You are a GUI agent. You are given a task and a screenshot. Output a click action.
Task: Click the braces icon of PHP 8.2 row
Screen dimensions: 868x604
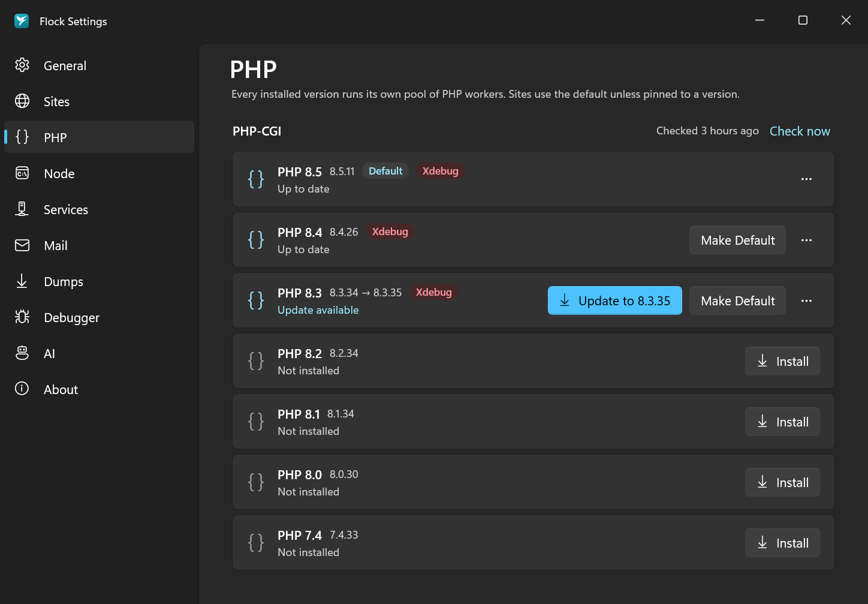click(x=256, y=360)
